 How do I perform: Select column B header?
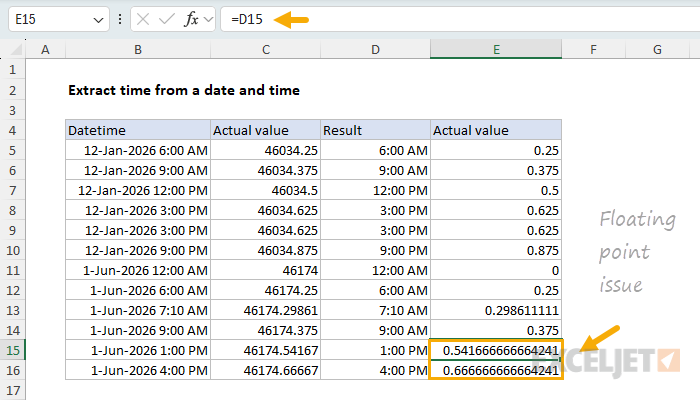tap(138, 49)
